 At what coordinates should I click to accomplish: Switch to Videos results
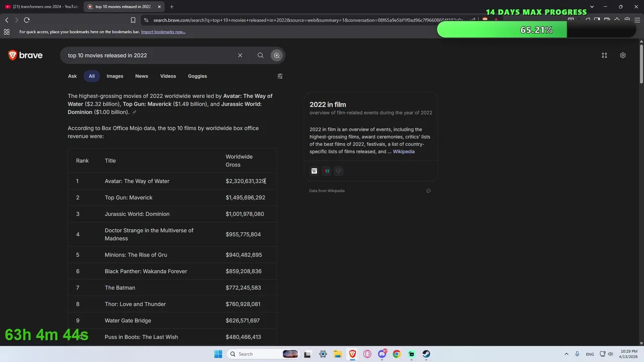(168, 76)
